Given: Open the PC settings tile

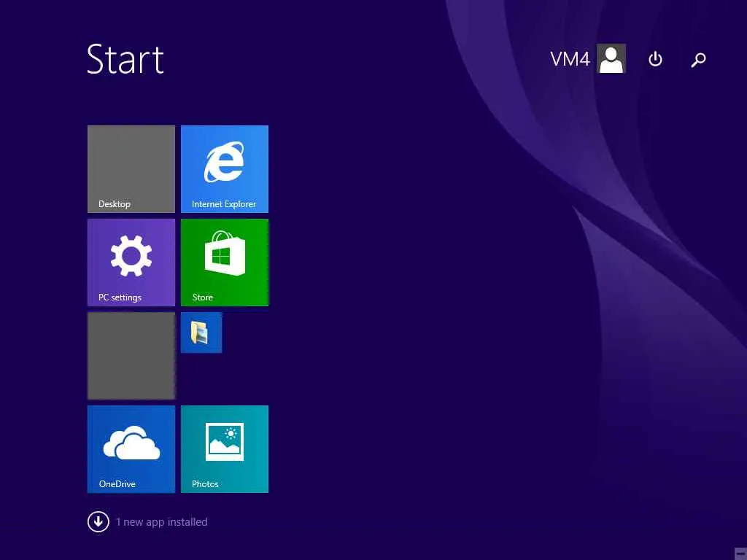Looking at the screenshot, I should pos(131,262).
